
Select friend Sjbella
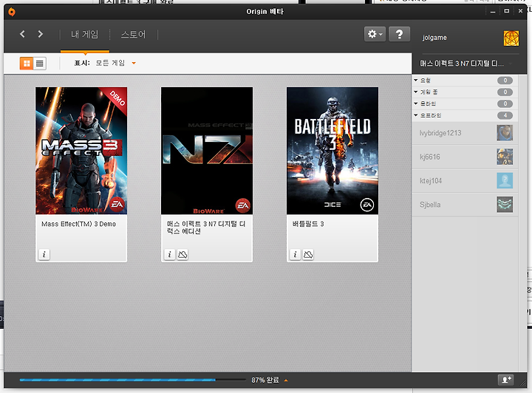(x=465, y=205)
